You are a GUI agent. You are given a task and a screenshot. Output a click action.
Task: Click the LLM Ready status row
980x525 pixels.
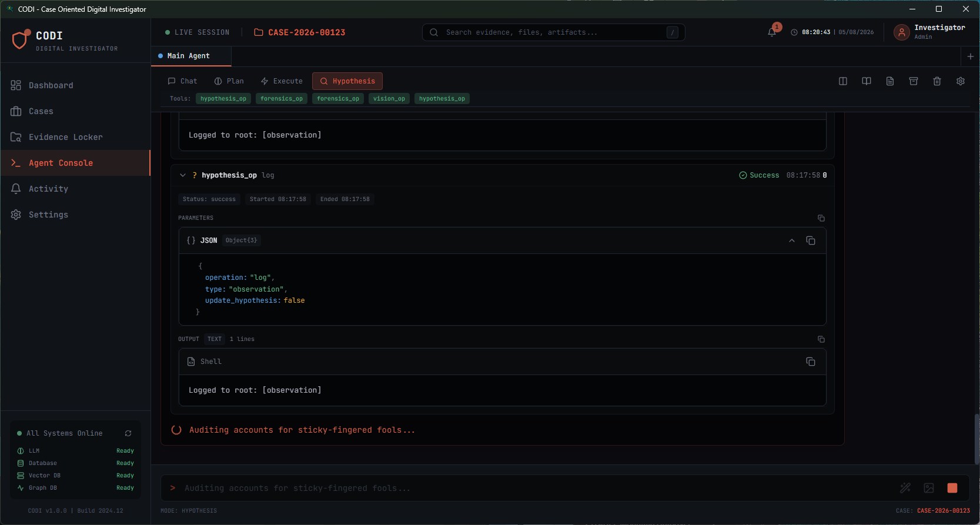click(75, 451)
